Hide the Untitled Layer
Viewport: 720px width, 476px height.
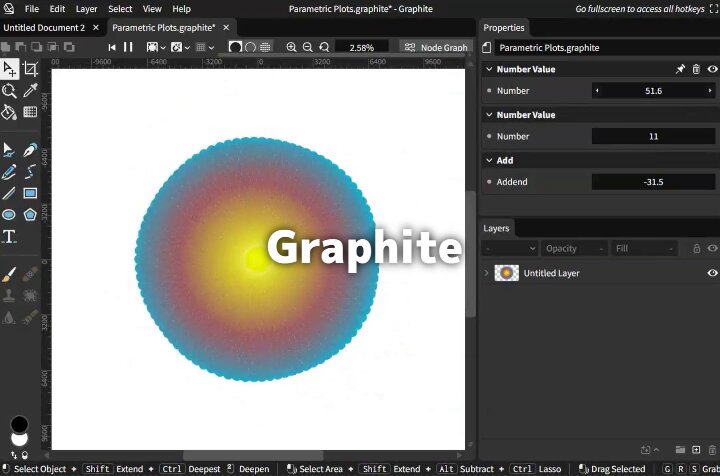712,273
